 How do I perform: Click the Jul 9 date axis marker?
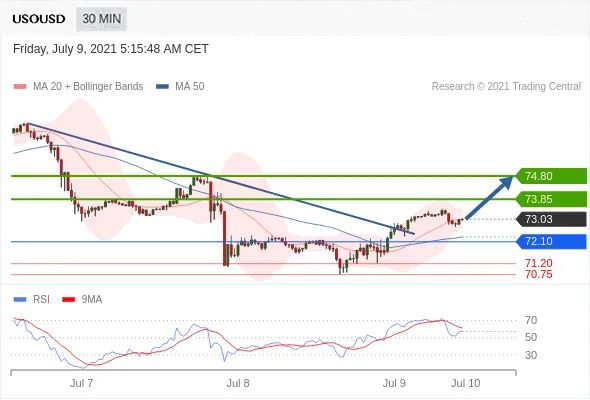[394, 383]
